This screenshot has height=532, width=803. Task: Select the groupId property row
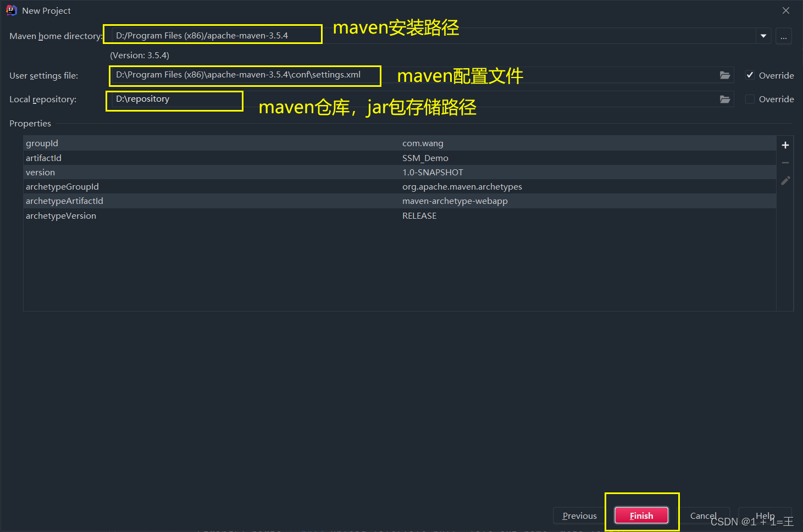click(400, 143)
